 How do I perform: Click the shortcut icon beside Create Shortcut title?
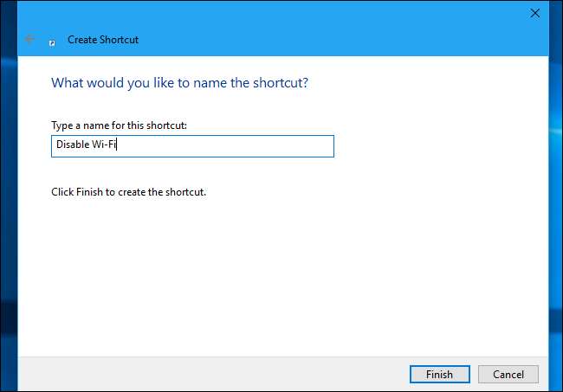point(53,41)
